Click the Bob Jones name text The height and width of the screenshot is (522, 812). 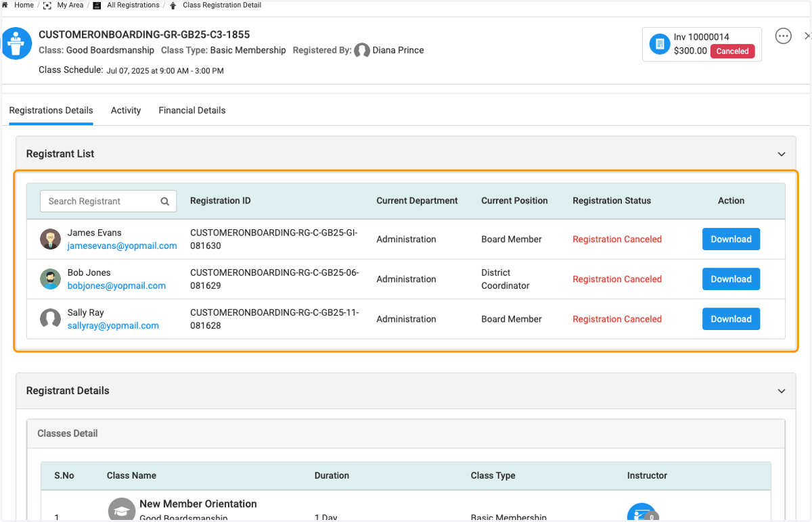[x=89, y=272]
